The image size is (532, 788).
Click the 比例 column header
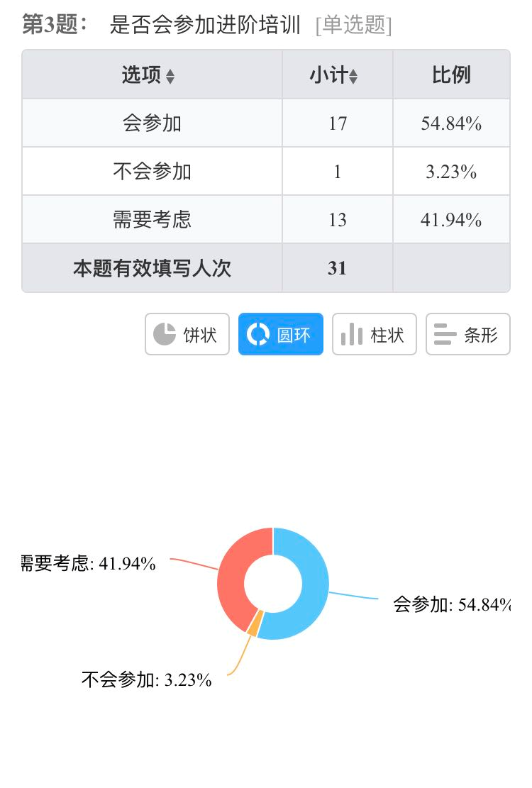point(451,75)
